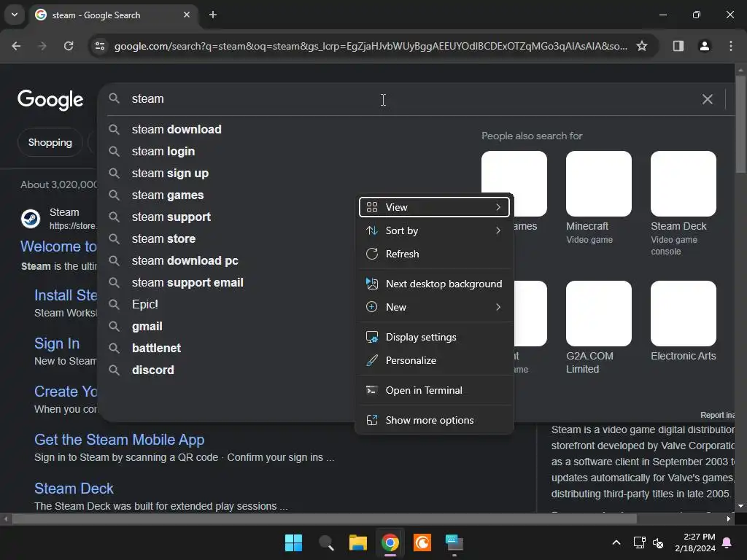Open the tab search dropdown arrow
Screen dimensions: 747x560
(x=15, y=15)
